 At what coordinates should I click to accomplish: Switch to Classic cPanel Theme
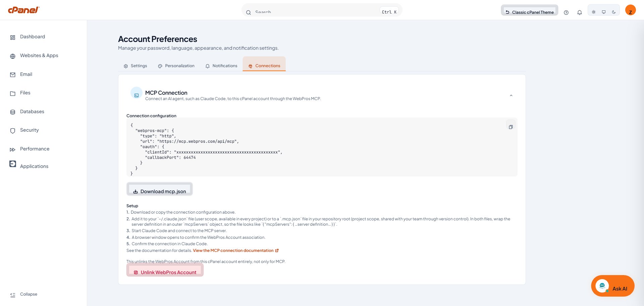point(530,10)
